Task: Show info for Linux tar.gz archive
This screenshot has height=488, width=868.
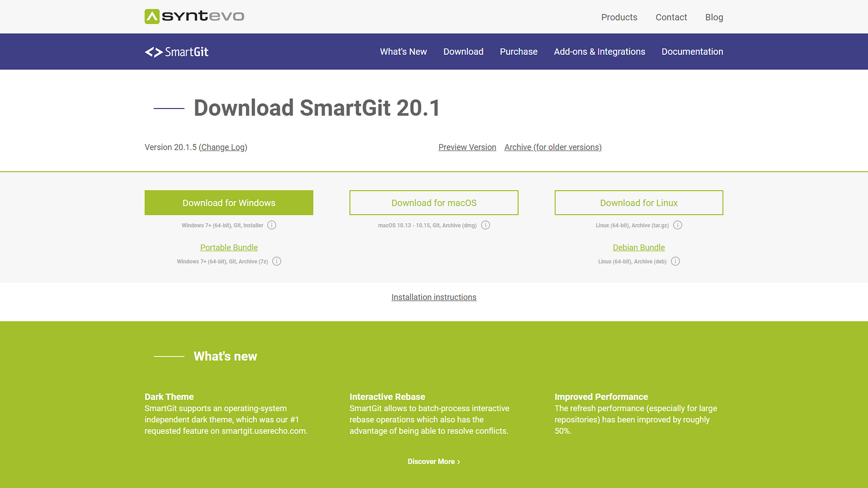Action: (678, 225)
